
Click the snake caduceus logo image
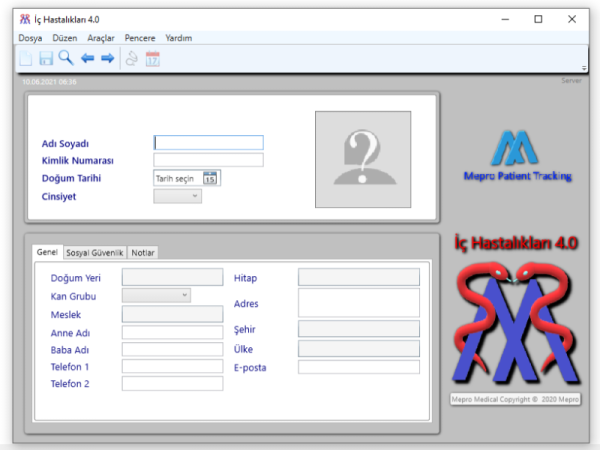pos(515,323)
